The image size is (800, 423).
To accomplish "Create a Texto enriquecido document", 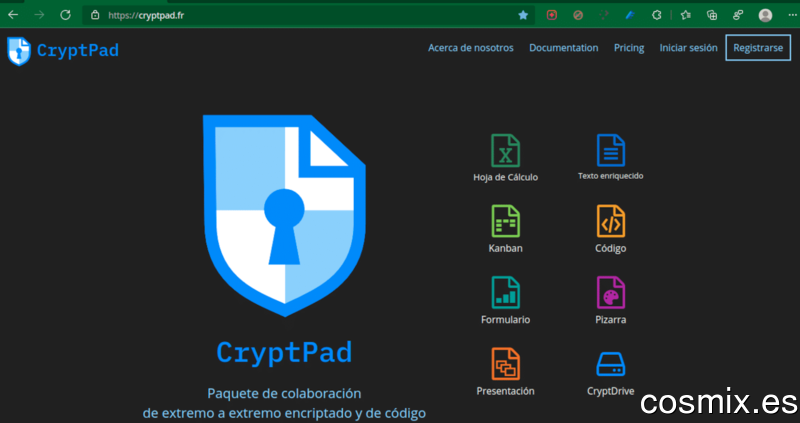I will pyautogui.click(x=611, y=150).
